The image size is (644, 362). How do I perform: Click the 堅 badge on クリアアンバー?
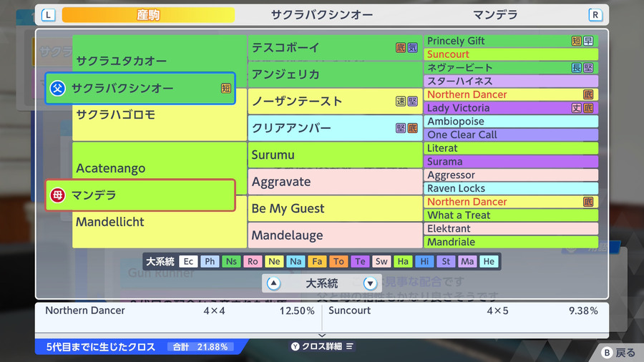(x=401, y=128)
